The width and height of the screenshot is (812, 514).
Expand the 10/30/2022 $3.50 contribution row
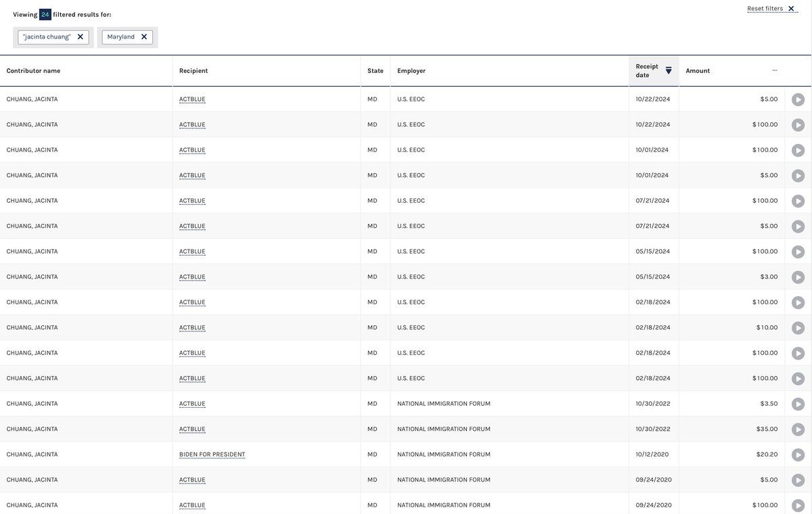click(x=798, y=404)
